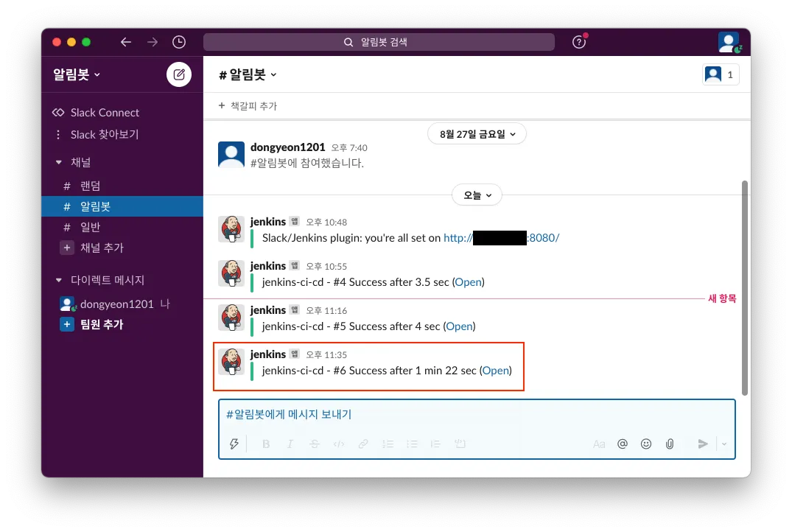
Task: Collapse the 다이렉트 메시지 section
Action: (x=59, y=280)
